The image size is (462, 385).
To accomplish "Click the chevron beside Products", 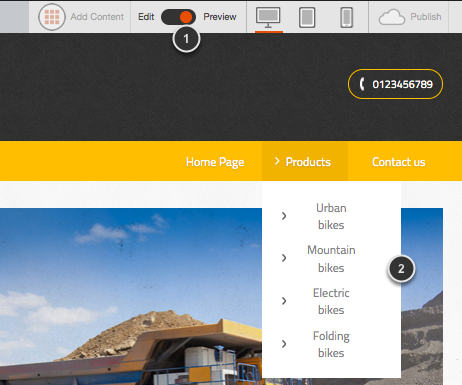I will click(x=277, y=161).
